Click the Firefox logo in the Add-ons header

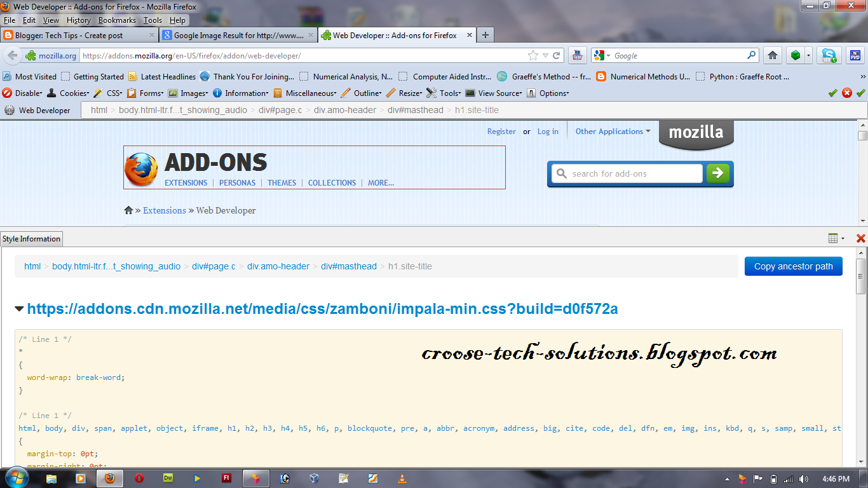pos(141,168)
